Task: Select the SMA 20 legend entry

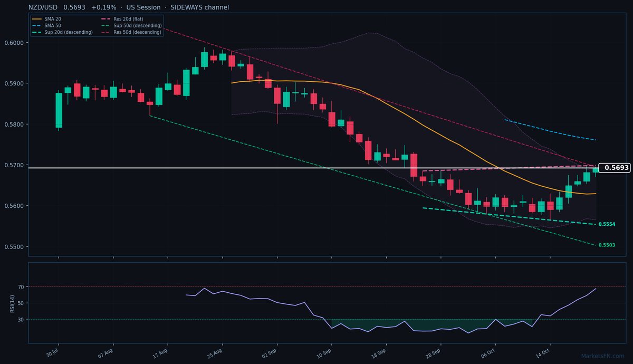Action: point(46,19)
